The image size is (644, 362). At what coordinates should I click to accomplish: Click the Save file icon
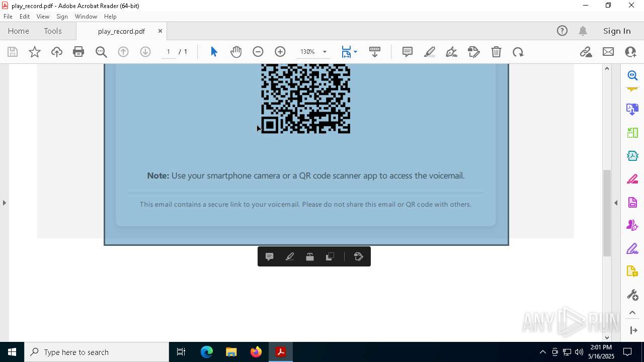[x=13, y=52]
